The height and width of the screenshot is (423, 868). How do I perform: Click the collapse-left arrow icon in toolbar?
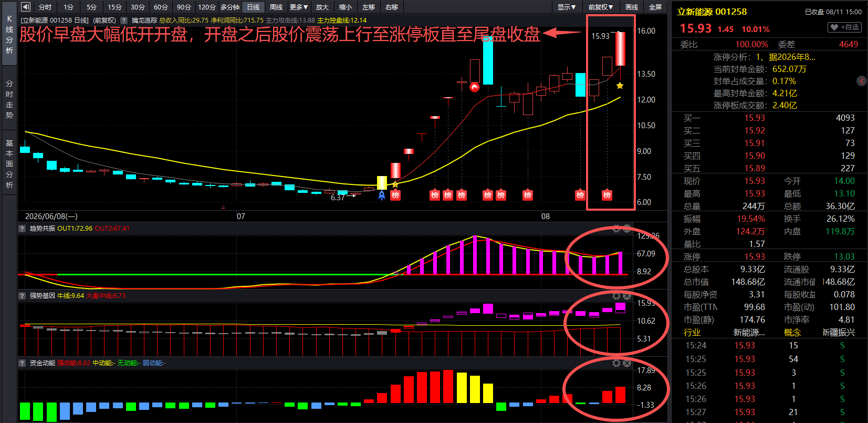(26, 7)
